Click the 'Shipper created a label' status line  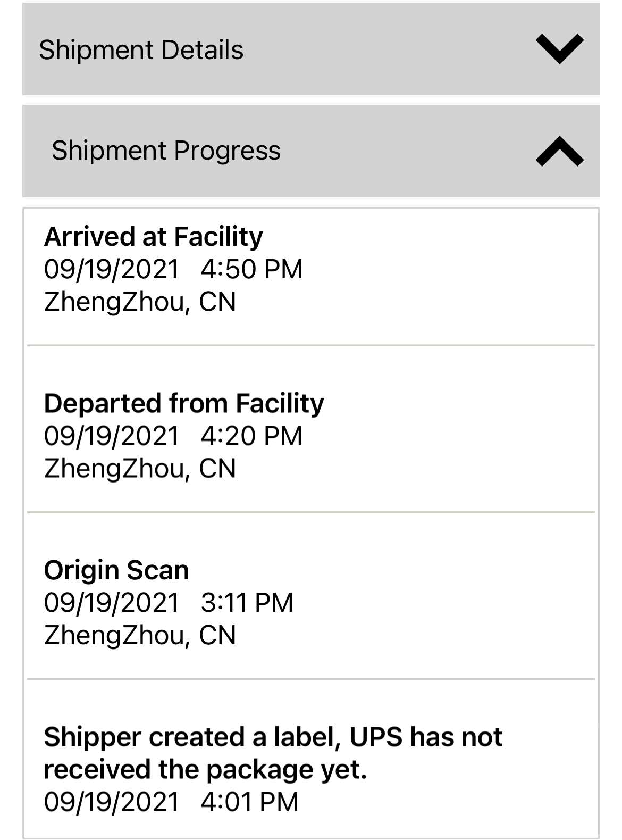point(273,737)
